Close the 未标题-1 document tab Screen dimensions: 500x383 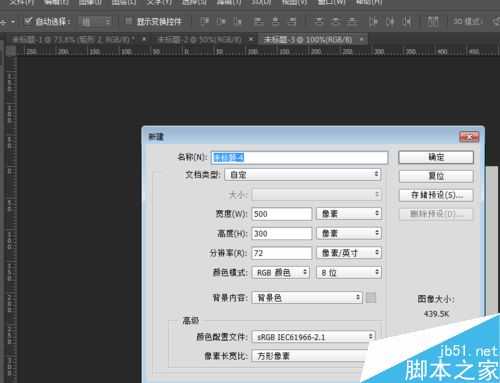coord(144,39)
